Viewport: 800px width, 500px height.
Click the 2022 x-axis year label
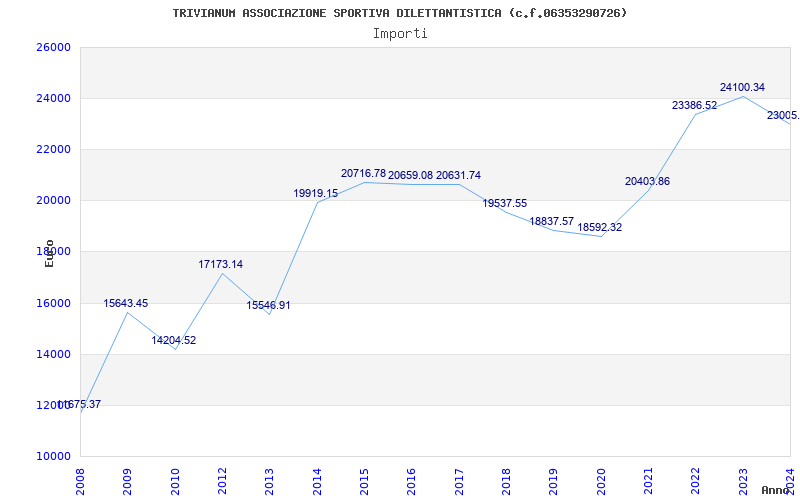tap(696, 481)
